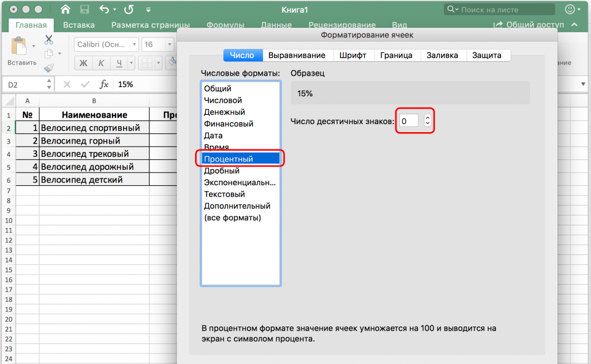Click the decimal places stepper arrows
This screenshot has width=591, height=364.
pos(427,121)
